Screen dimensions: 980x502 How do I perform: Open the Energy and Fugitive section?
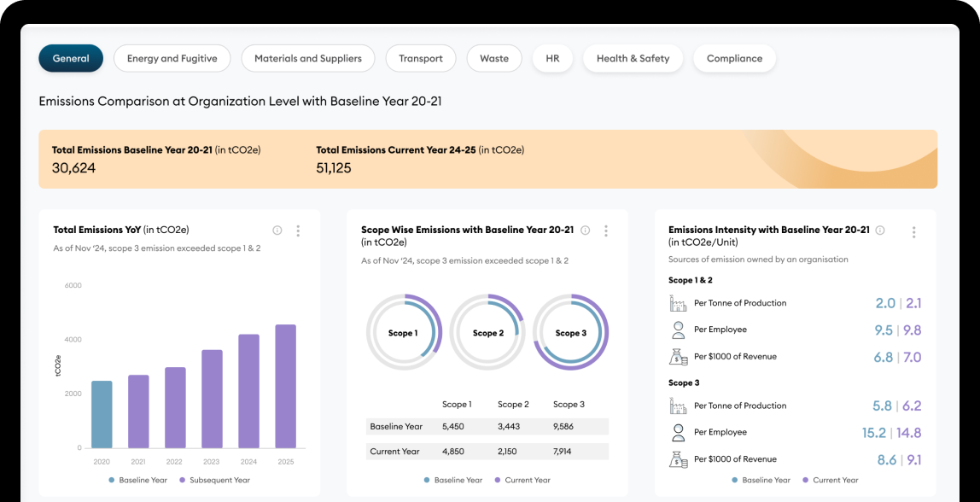(x=172, y=58)
